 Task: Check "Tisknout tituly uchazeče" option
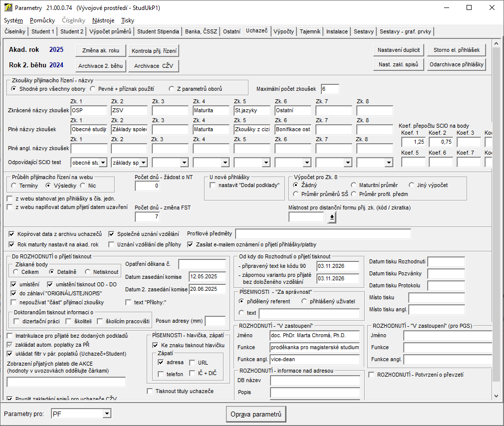click(x=150, y=391)
